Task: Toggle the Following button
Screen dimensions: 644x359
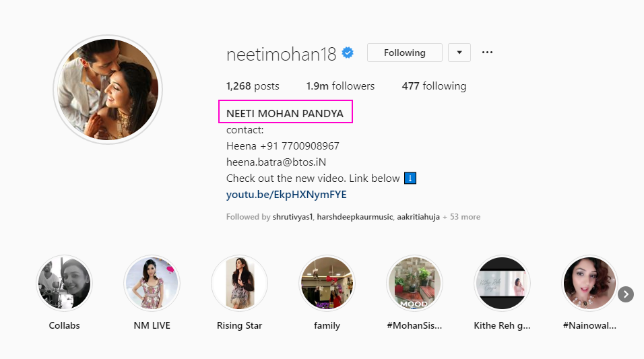Action: tap(404, 53)
